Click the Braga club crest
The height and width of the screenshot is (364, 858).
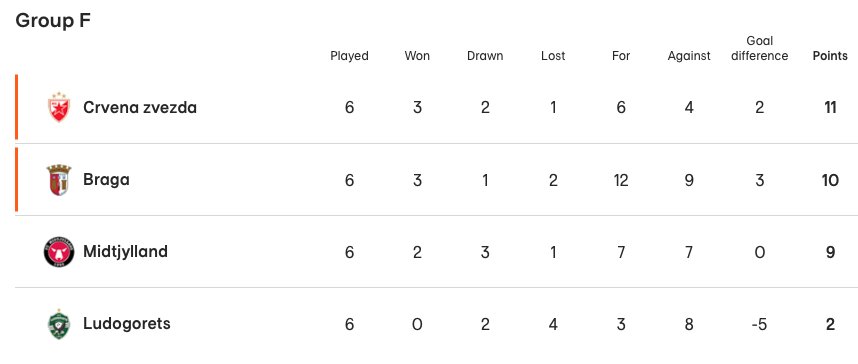[x=59, y=180]
